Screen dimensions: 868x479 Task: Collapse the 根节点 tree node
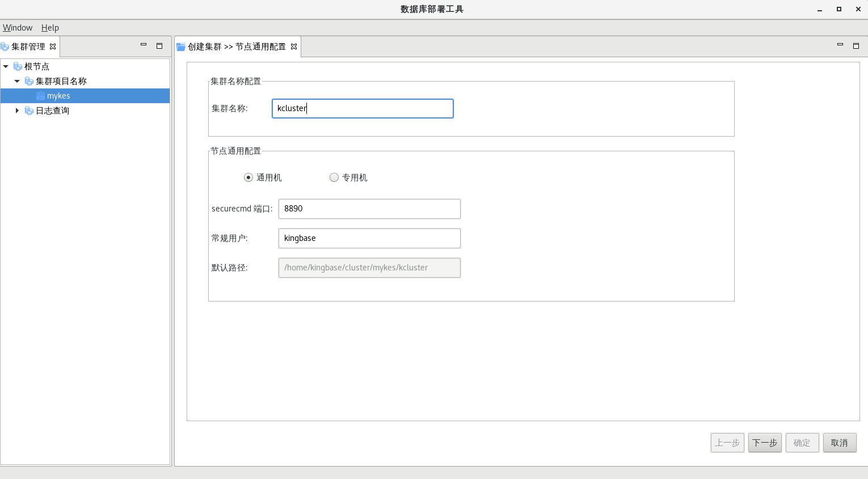(x=6, y=66)
